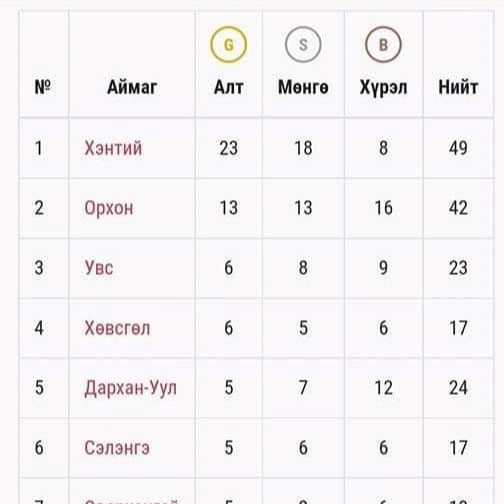504x504 pixels.
Task: Open the Орхон aimag link
Action: click(x=109, y=208)
